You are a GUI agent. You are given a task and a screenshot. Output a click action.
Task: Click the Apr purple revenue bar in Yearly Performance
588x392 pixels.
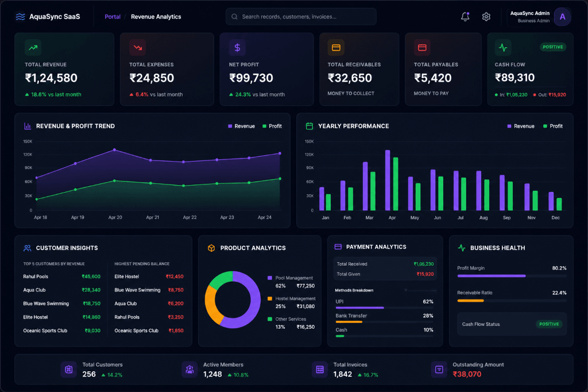pyautogui.click(x=388, y=180)
